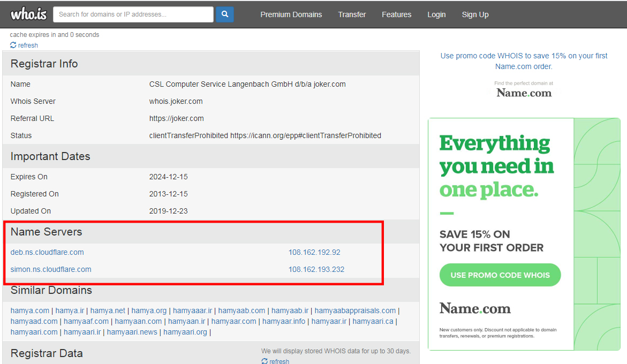Select the clientTransferProhibited status text
The height and width of the screenshot is (364, 627).
tap(265, 136)
